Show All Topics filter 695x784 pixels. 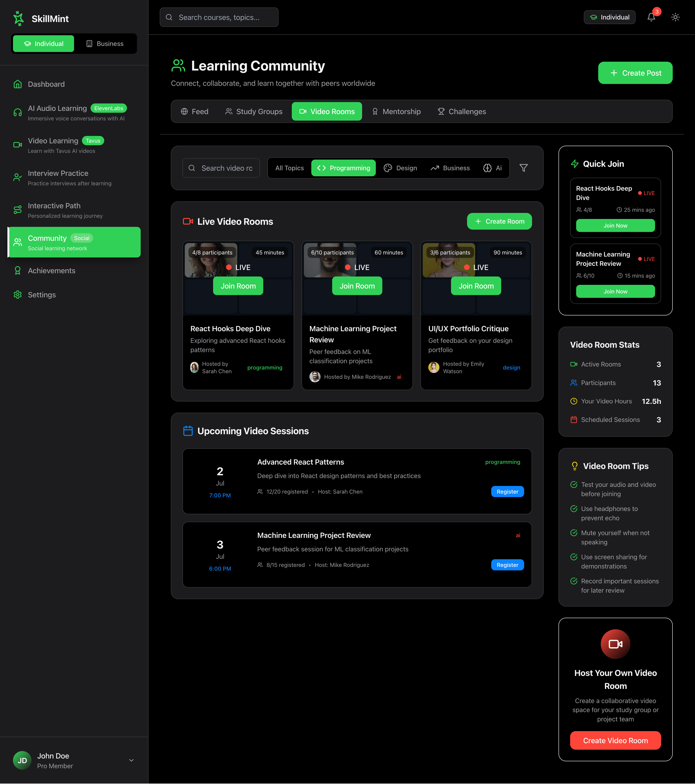pos(289,168)
